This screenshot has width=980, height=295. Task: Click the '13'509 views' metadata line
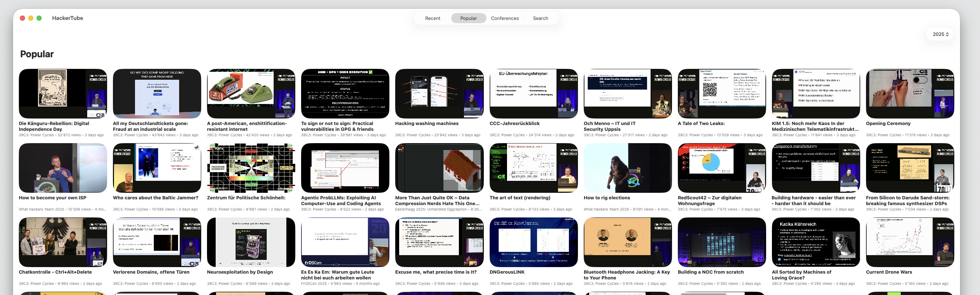pos(720,135)
